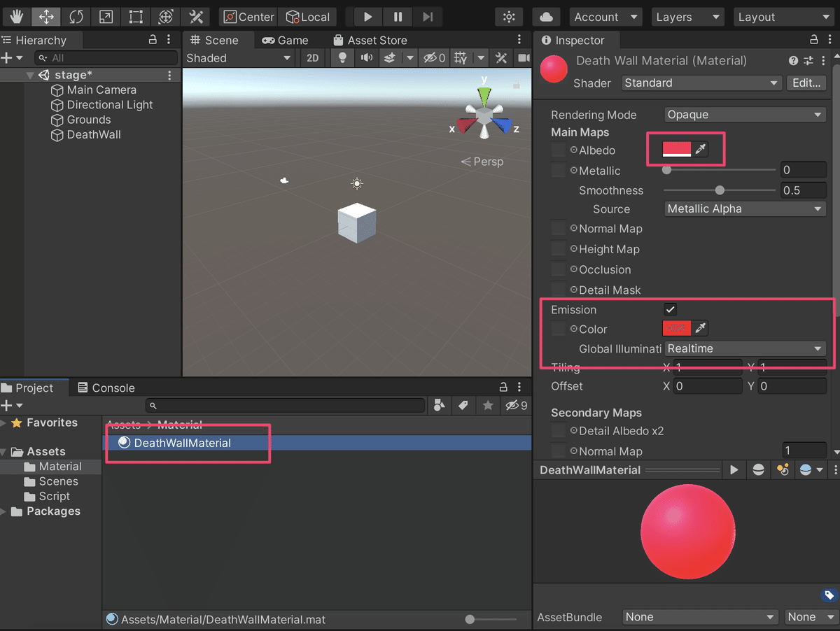Image resolution: width=840 pixels, height=631 pixels.
Task: Open the Layers dropdown
Action: [687, 17]
